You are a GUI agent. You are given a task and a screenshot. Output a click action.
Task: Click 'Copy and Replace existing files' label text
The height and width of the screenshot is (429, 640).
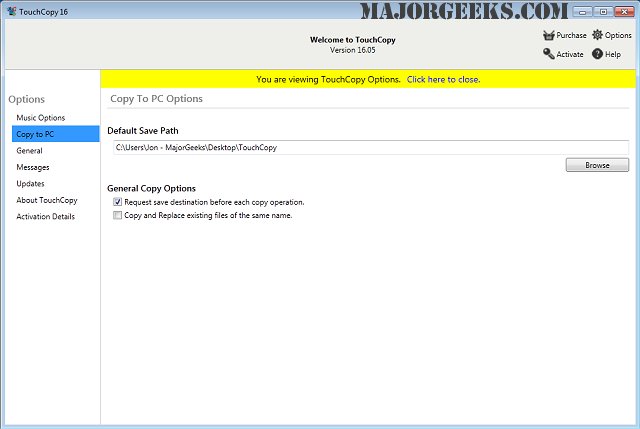point(208,215)
